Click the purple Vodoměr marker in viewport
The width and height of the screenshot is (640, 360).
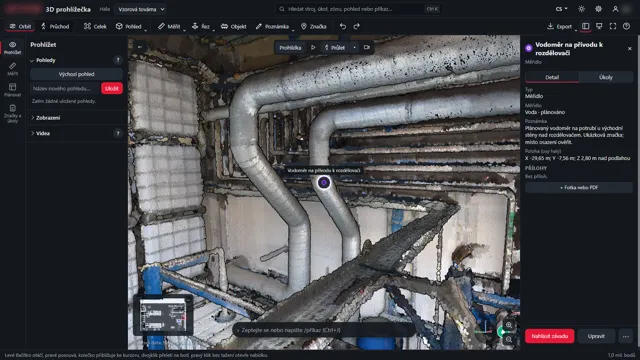324,183
